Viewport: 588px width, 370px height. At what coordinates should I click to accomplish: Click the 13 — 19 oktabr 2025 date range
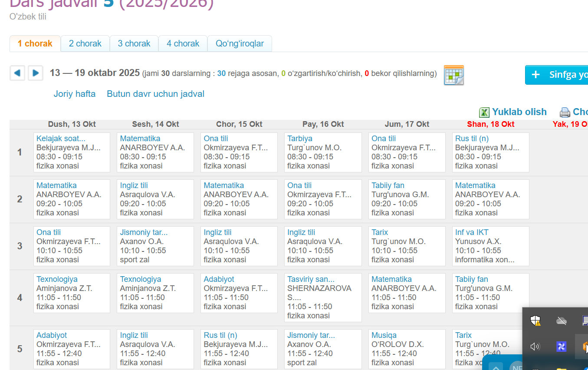click(95, 73)
